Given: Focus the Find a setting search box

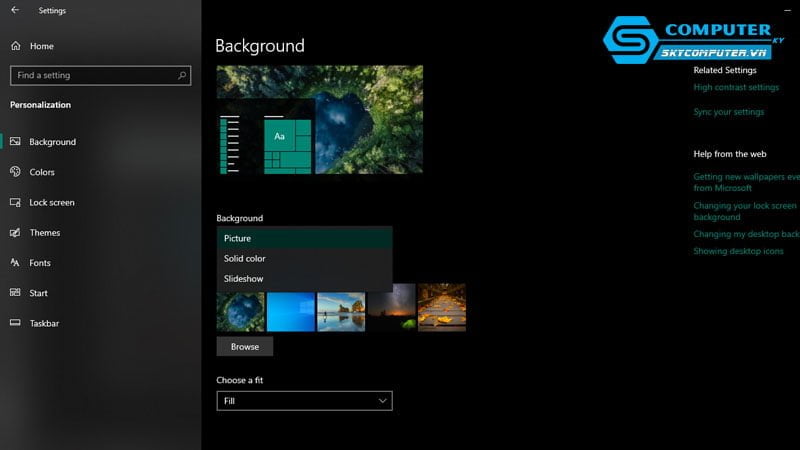Looking at the screenshot, I should click(x=101, y=76).
